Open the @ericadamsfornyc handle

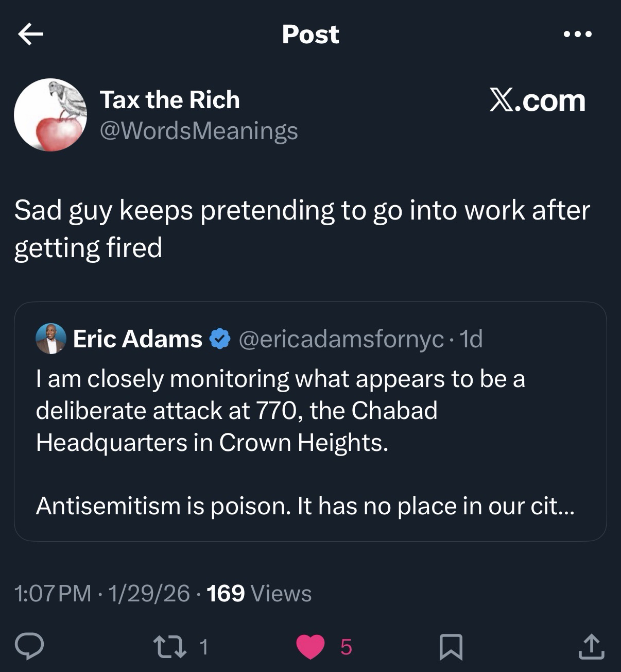point(340,339)
